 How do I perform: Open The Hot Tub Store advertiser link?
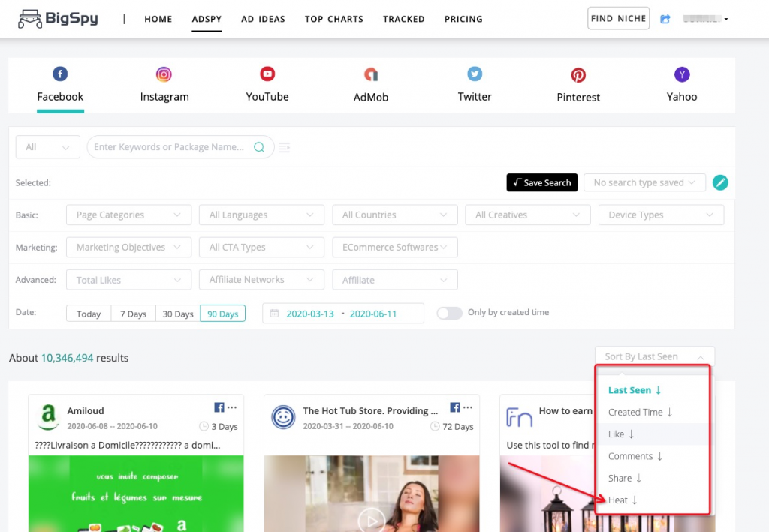click(x=370, y=410)
